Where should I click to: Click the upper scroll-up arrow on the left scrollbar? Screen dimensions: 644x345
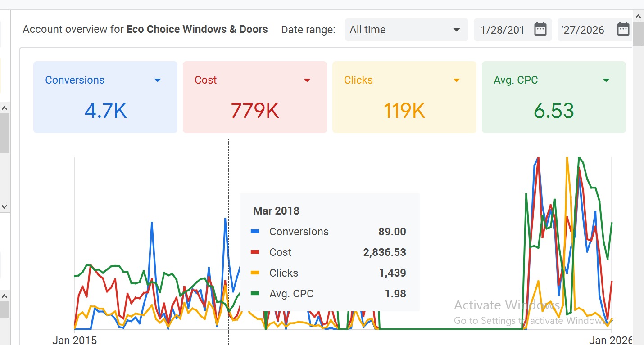point(5,108)
